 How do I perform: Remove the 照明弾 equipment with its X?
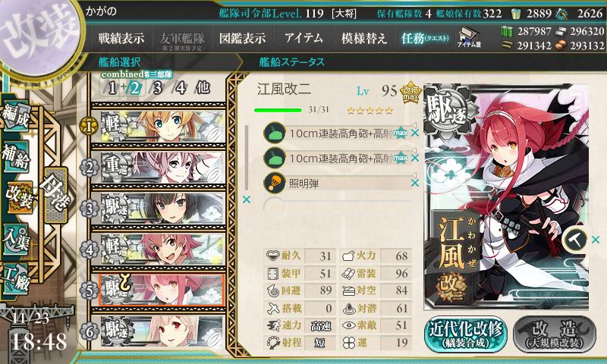415,183
